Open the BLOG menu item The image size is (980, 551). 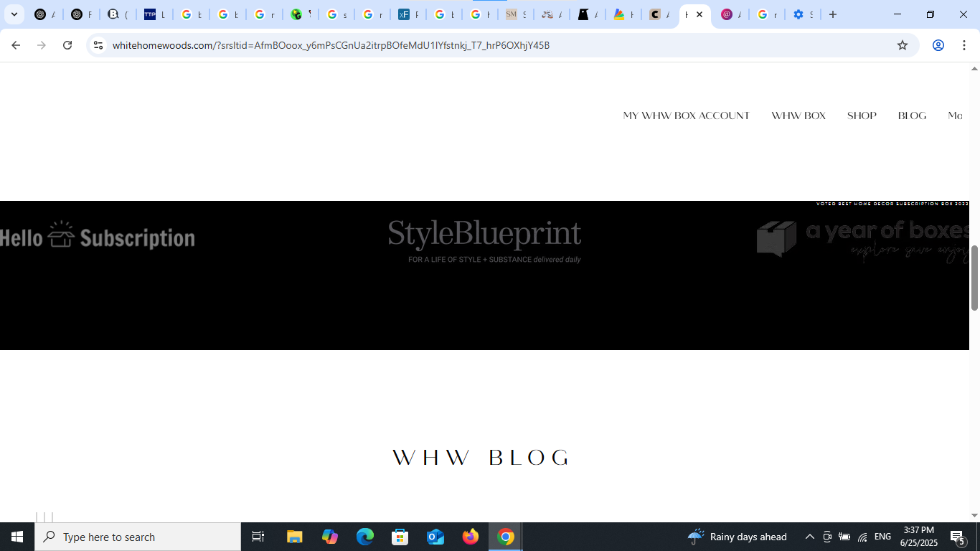point(912,116)
